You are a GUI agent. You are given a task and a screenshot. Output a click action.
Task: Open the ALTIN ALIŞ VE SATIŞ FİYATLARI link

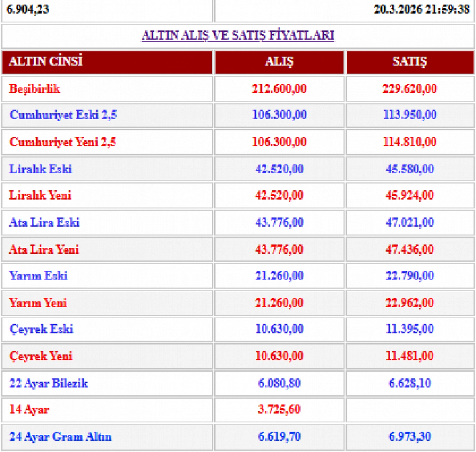[x=238, y=36]
